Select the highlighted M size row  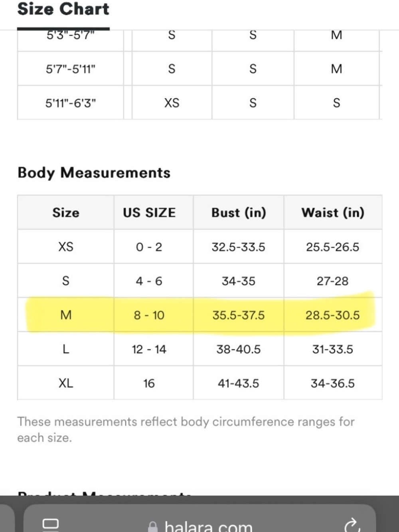200,315
